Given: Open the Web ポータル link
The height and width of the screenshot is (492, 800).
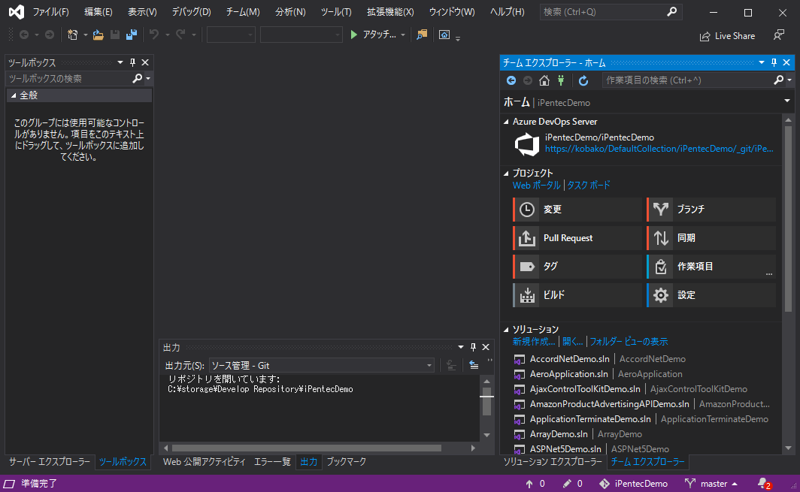Looking at the screenshot, I should tap(536, 185).
